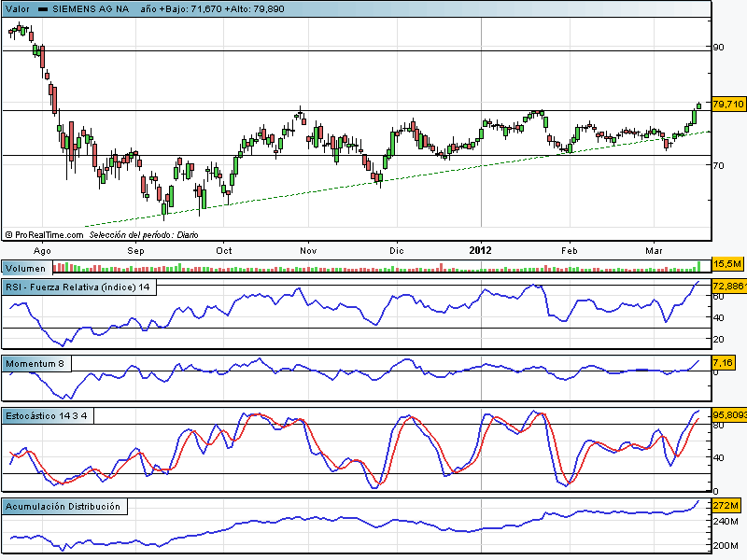Click the RSI axis label 20
Viewport: 747px width, 560px height.
tap(718, 340)
